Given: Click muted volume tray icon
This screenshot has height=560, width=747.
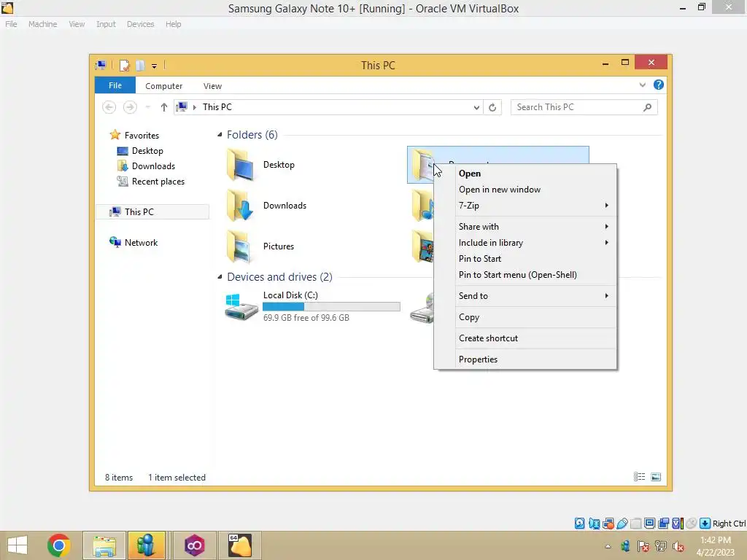Looking at the screenshot, I should [x=678, y=546].
